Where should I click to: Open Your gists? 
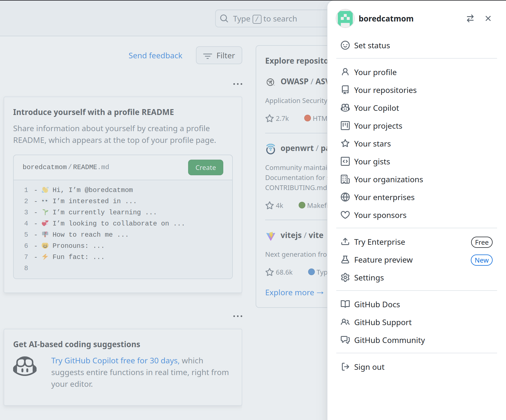pyautogui.click(x=417, y=161)
